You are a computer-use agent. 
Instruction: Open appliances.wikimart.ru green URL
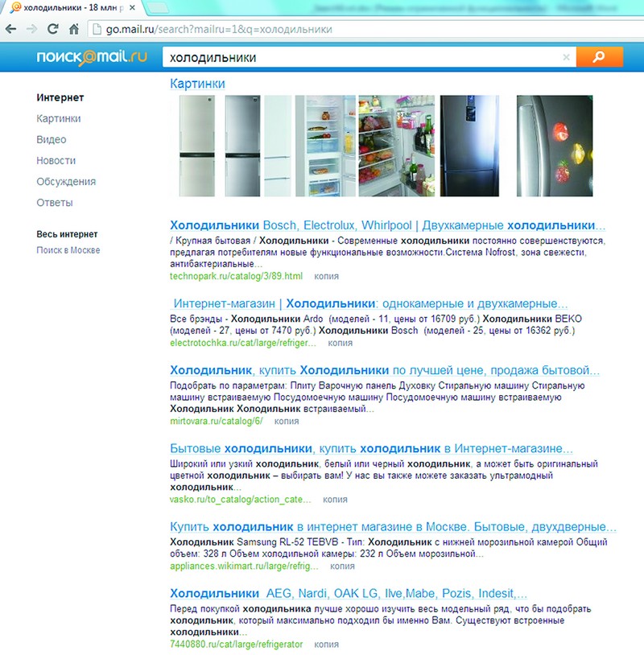point(244,566)
